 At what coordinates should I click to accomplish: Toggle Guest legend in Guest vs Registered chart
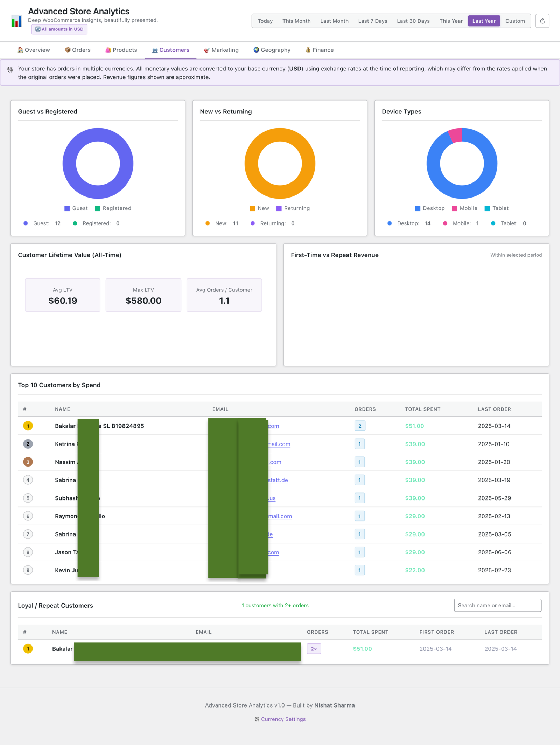pyautogui.click(x=76, y=208)
